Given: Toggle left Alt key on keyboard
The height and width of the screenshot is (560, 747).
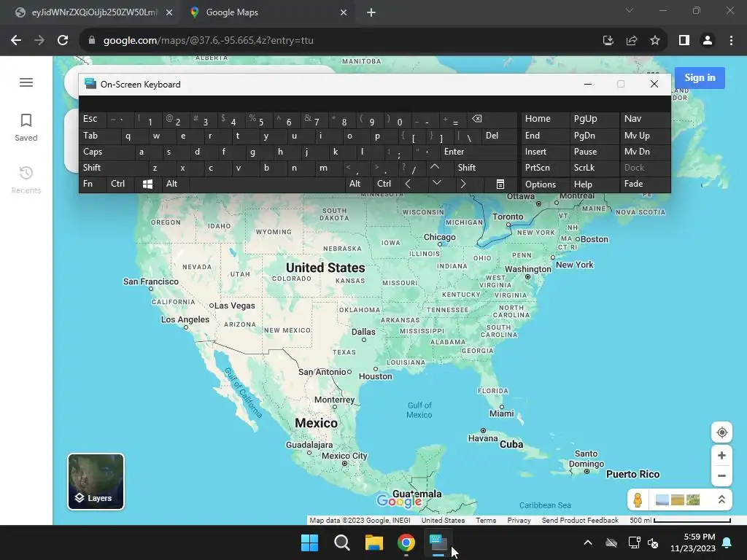Looking at the screenshot, I should point(175,184).
